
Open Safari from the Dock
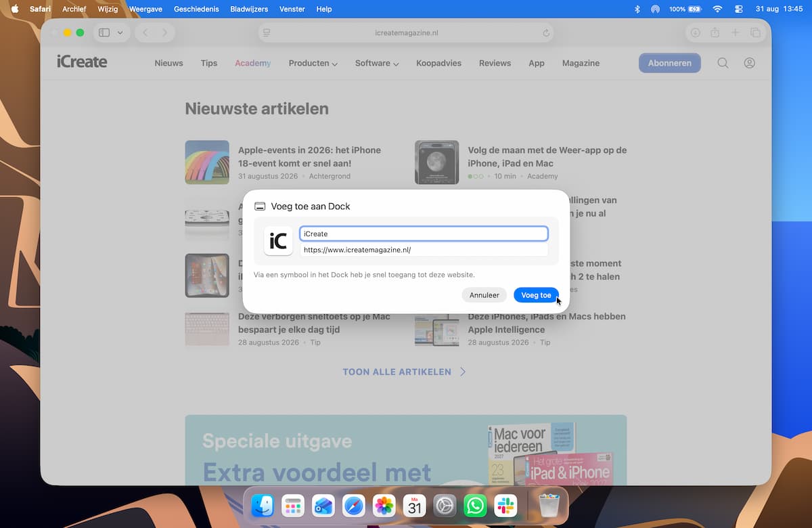tap(354, 506)
